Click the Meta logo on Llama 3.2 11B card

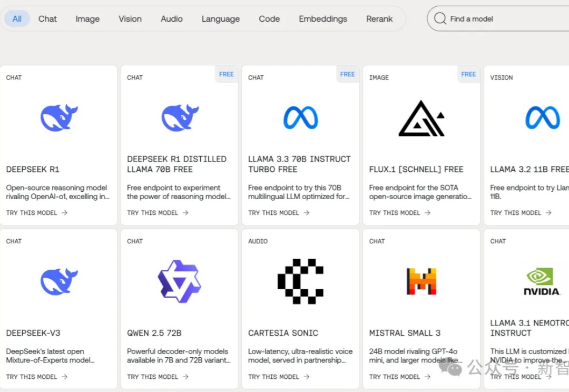coord(543,117)
